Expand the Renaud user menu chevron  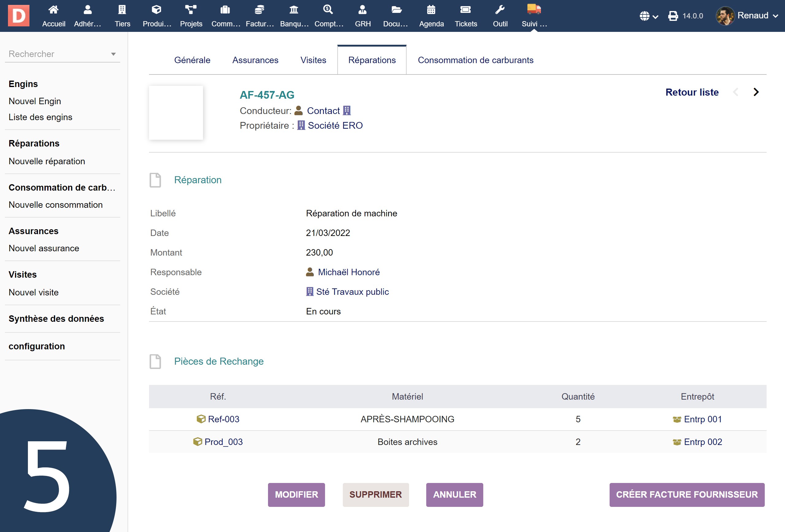point(775,16)
